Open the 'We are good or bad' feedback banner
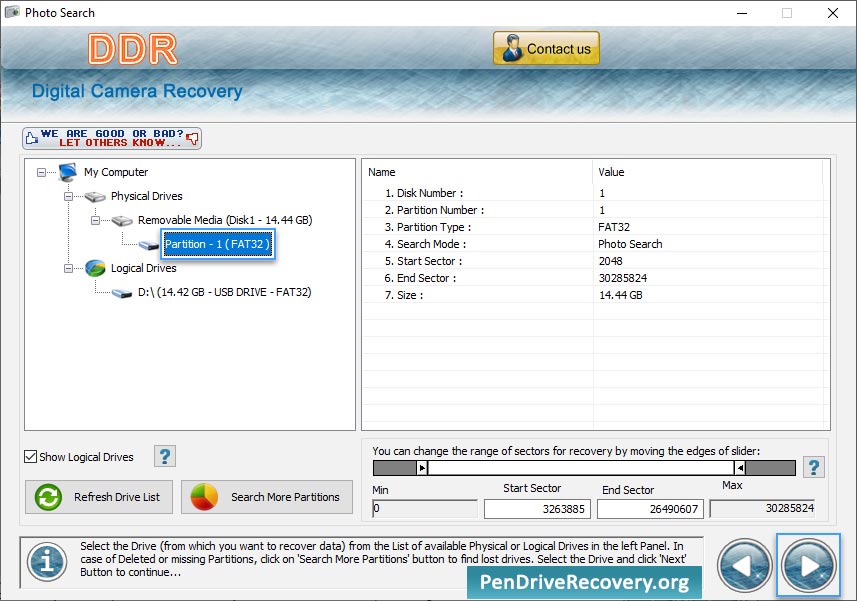 (112, 138)
